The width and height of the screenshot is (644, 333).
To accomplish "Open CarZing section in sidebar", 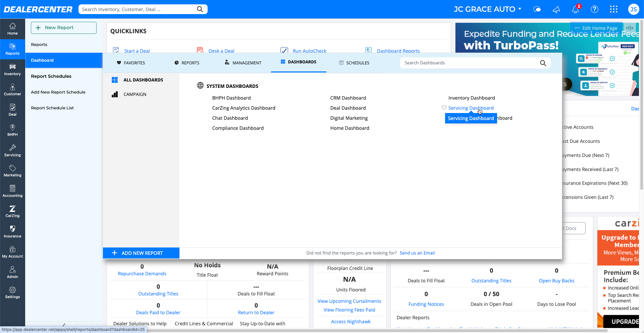I will (12, 211).
